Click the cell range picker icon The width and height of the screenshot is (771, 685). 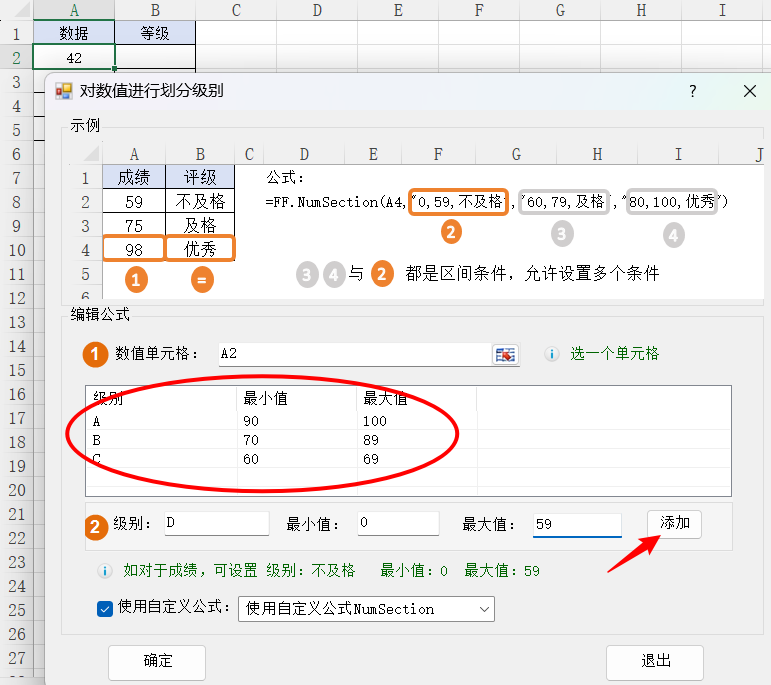[506, 354]
